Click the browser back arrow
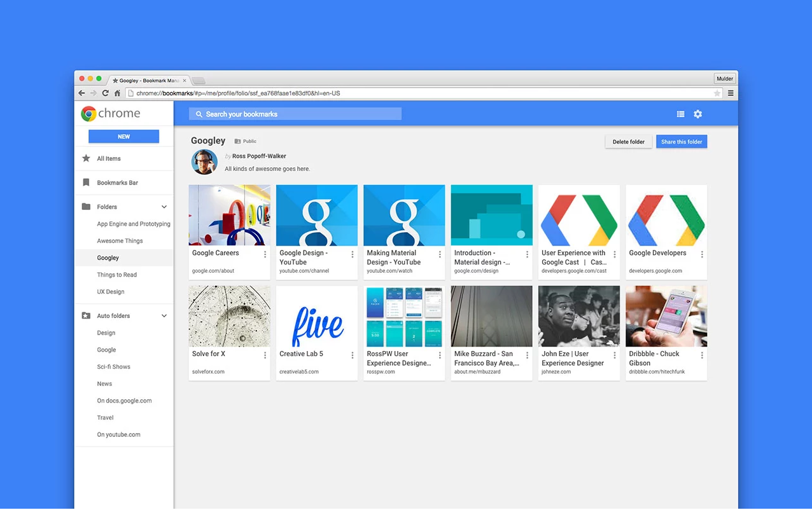The height and width of the screenshot is (510, 812). coord(81,93)
